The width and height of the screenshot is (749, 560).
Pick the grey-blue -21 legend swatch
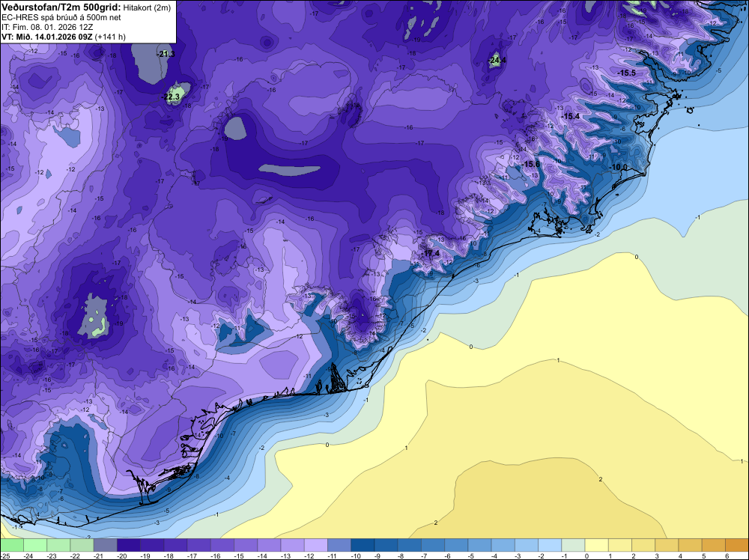click(x=105, y=545)
